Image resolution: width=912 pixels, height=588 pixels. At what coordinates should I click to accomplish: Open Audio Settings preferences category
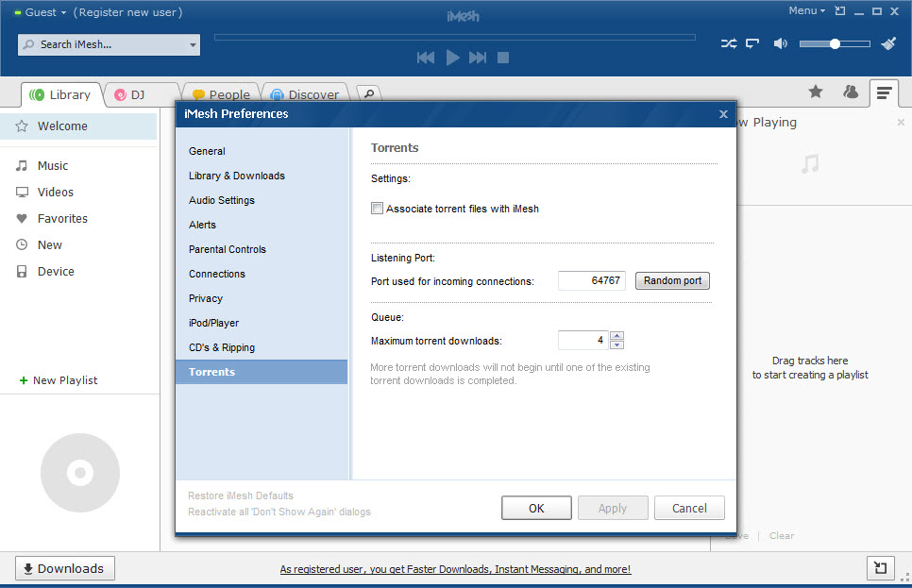coord(222,200)
